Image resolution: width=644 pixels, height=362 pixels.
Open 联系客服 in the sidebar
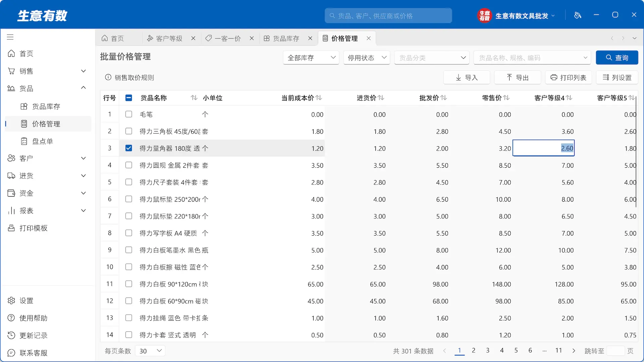tap(28, 353)
